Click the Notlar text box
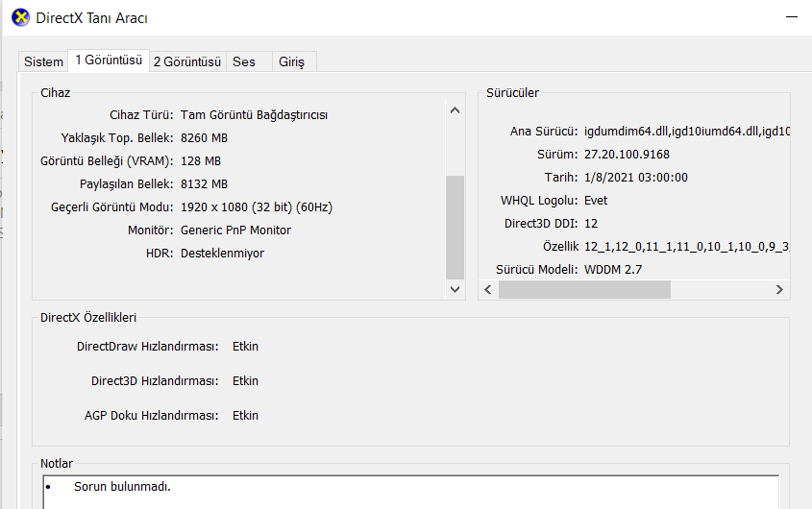The height and width of the screenshot is (509, 812). 410,493
